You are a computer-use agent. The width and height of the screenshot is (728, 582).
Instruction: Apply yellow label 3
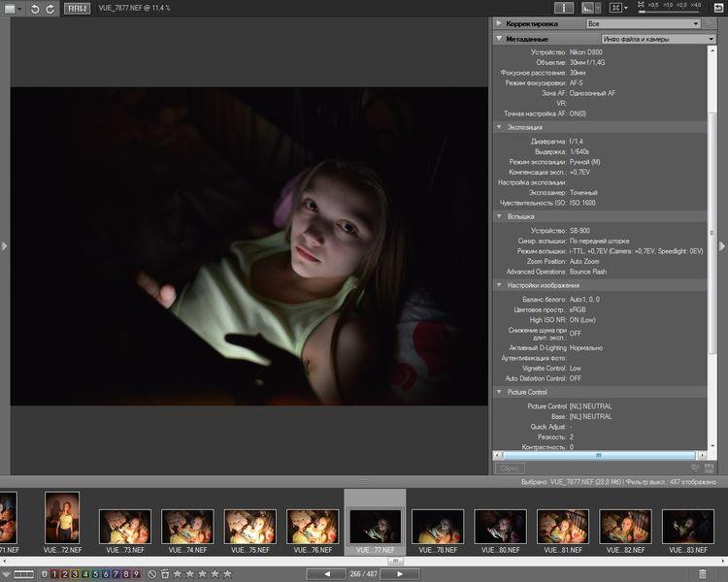coord(75,574)
